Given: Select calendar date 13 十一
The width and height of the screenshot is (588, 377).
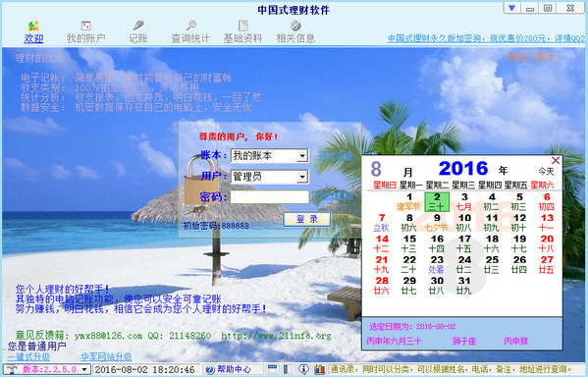Looking at the screenshot, I should pyautogui.click(x=547, y=223).
